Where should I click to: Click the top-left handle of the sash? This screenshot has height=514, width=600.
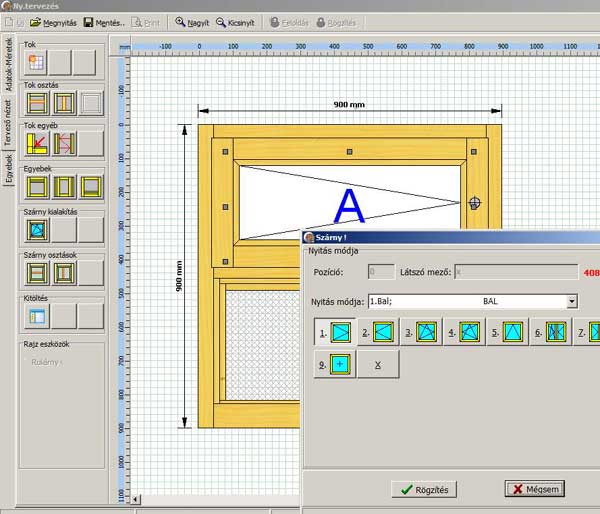point(225,152)
